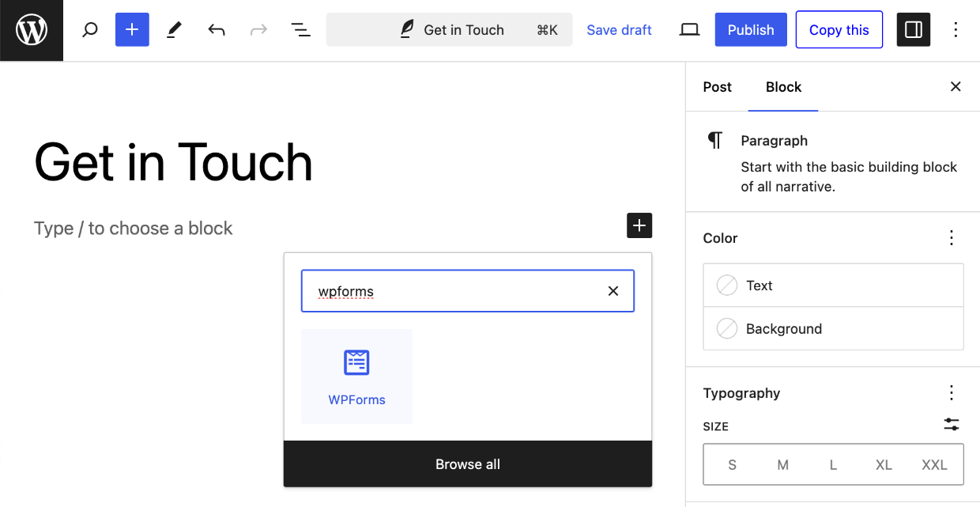Click the black plus inserter in the canvas
The width and height of the screenshot is (980, 507).
639,225
